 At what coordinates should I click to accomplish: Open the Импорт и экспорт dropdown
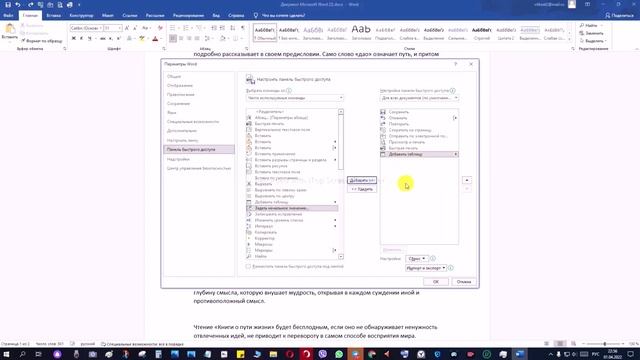tap(426, 268)
